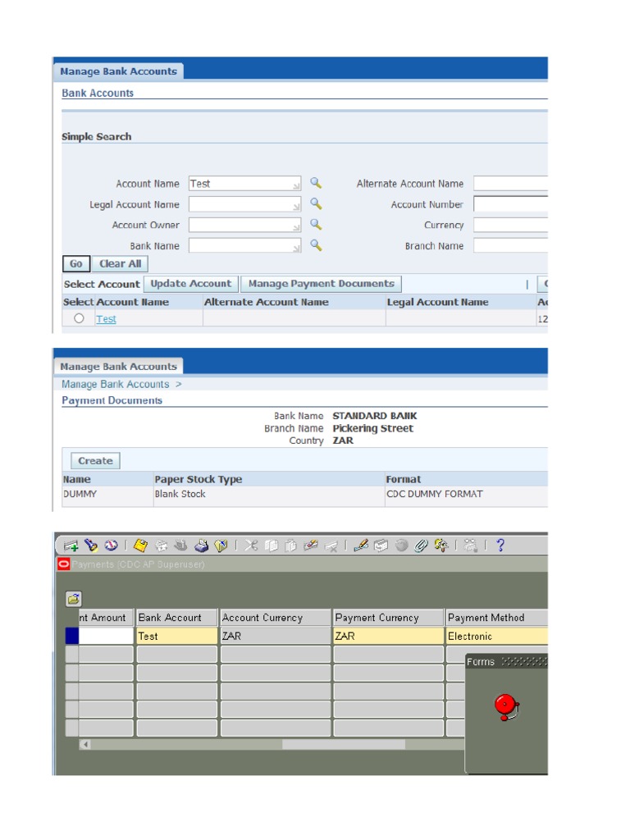The image size is (630, 840).
Task: Open the Show Navigator toolbar icon
Action: click(x=111, y=546)
